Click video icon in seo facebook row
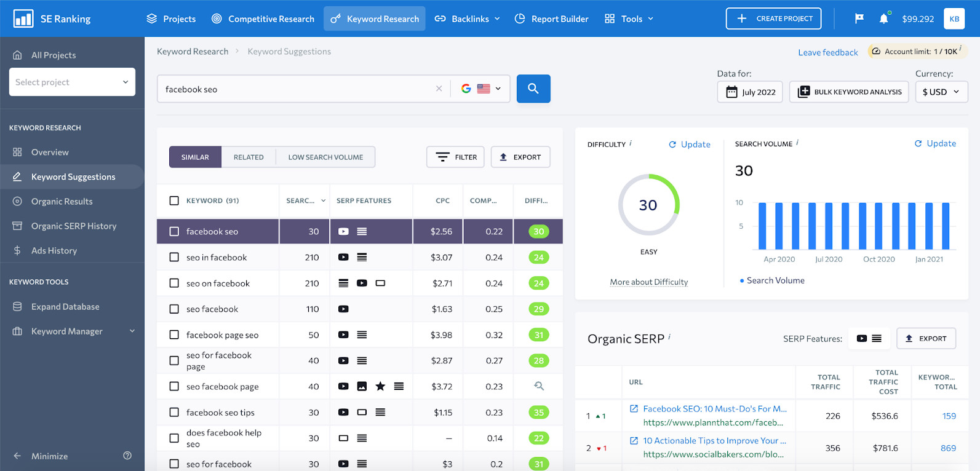Screen dimensions: 980x471 click(x=343, y=309)
